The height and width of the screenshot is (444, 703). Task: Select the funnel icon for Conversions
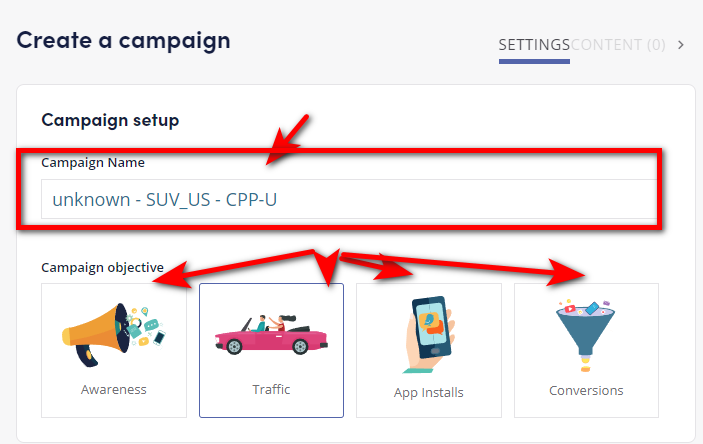[586, 335]
